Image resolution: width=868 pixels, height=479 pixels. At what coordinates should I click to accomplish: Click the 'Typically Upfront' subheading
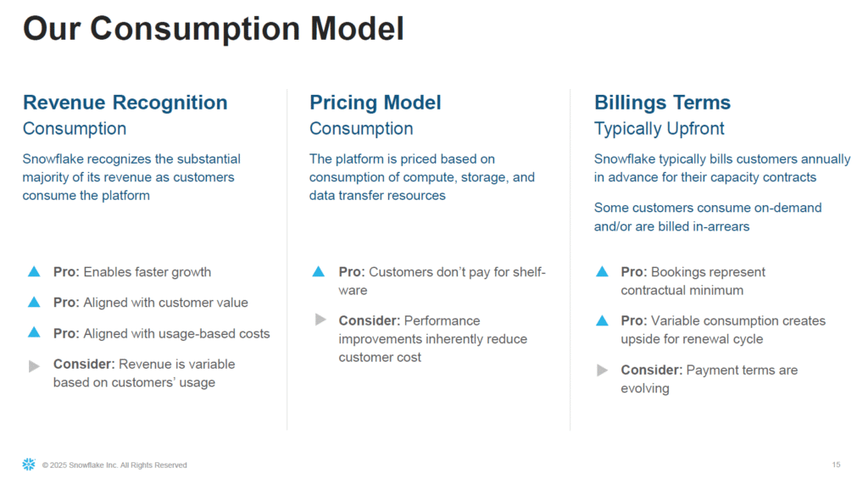click(x=659, y=129)
